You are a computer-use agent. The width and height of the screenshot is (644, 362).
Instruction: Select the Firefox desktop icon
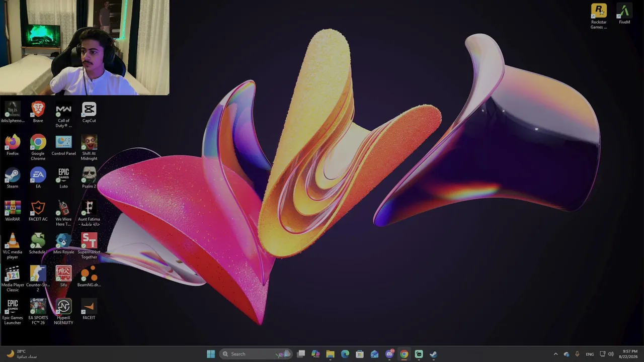click(13, 145)
